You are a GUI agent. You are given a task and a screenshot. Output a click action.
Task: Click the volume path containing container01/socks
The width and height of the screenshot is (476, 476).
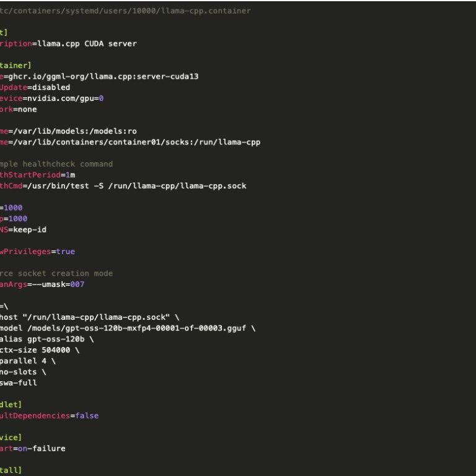tap(136, 142)
